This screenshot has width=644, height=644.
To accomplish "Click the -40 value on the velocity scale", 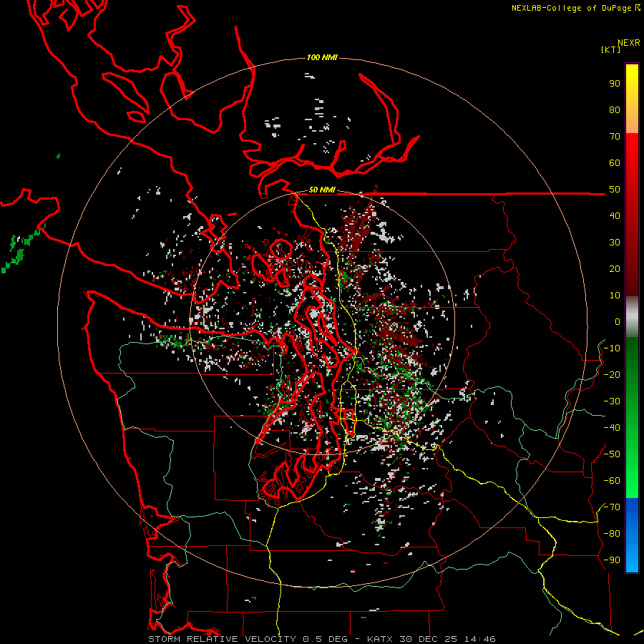I will point(612,428).
